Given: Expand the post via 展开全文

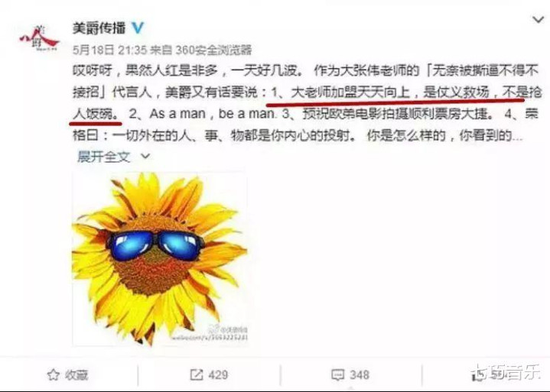Looking at the screenshot, I should click(104, 157).
